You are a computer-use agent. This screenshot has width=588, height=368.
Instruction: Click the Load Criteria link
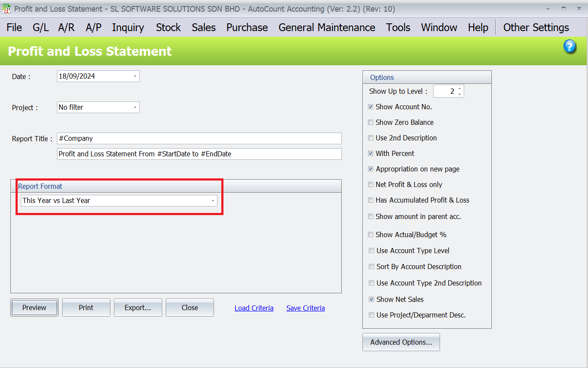(254, 308)
